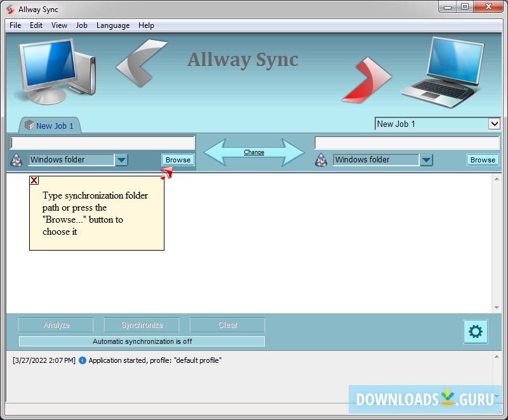The image size is (508, 420).
Task: Click the Allway Sync title bar icon
Action: pyautogui.click(x=8, y=9)
